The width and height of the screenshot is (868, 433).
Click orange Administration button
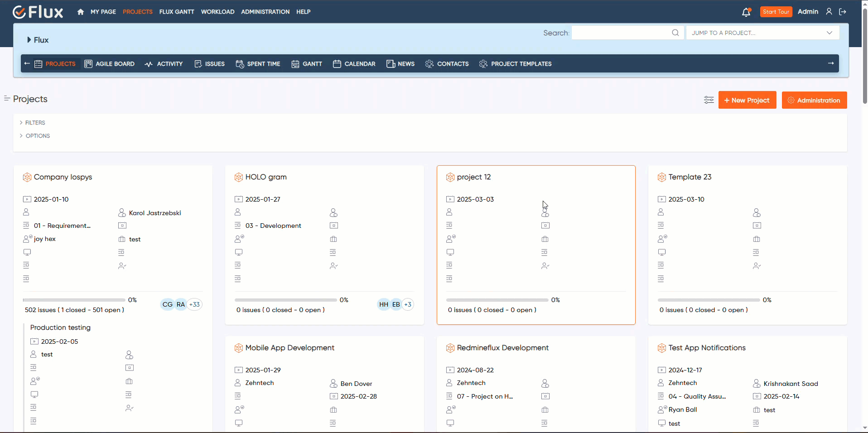tap(814, 100)
